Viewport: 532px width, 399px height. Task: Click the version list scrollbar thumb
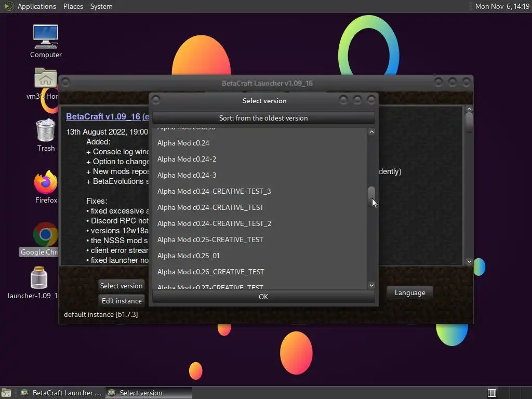pyautogui.click(x=371, y=196)
